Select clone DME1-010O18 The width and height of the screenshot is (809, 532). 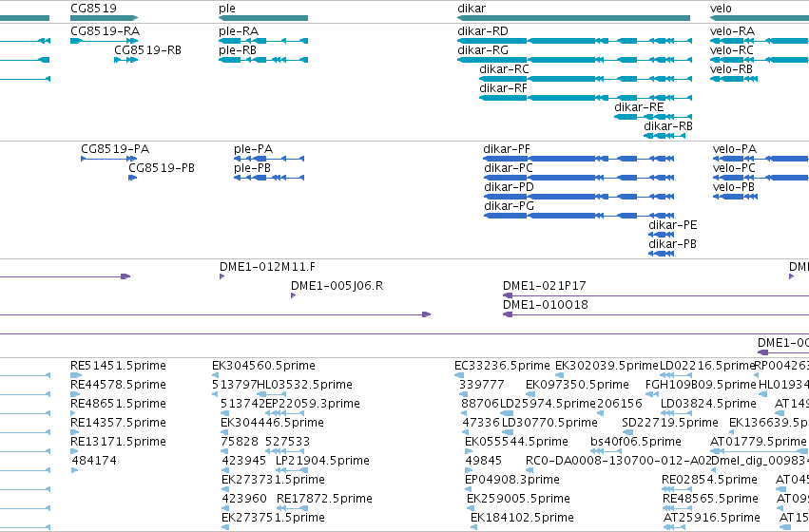[x=656, y=315]
